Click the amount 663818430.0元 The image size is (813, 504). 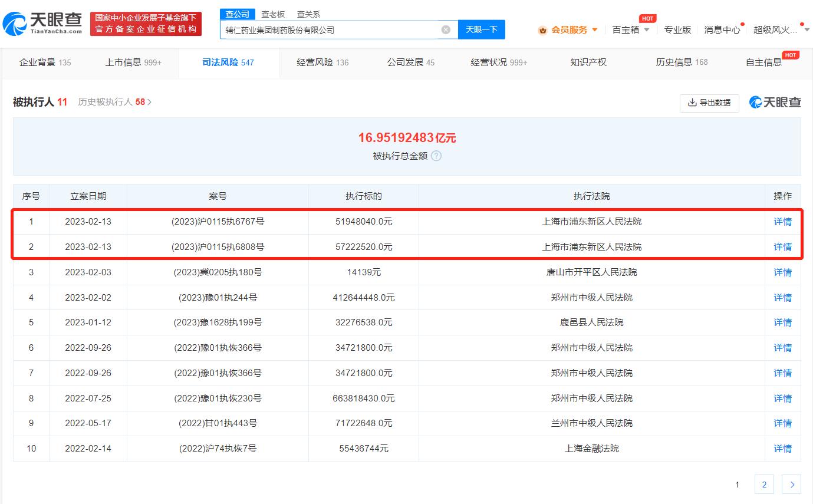[x=364, y=398]
